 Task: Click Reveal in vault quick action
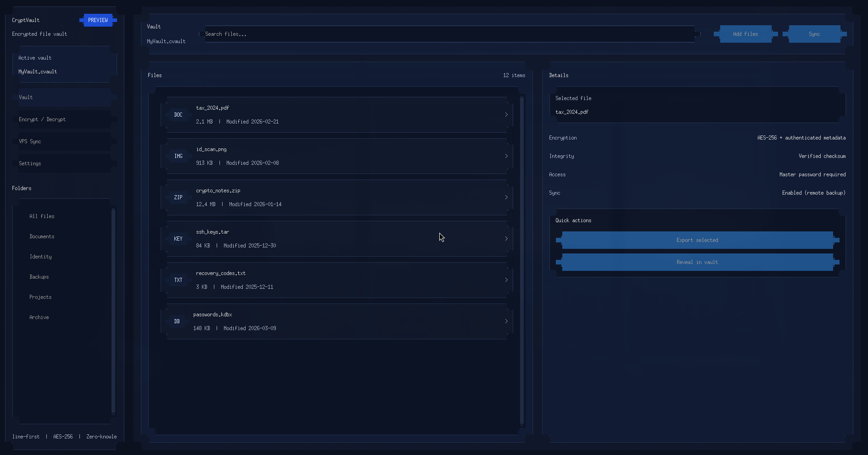pos(697,262)
